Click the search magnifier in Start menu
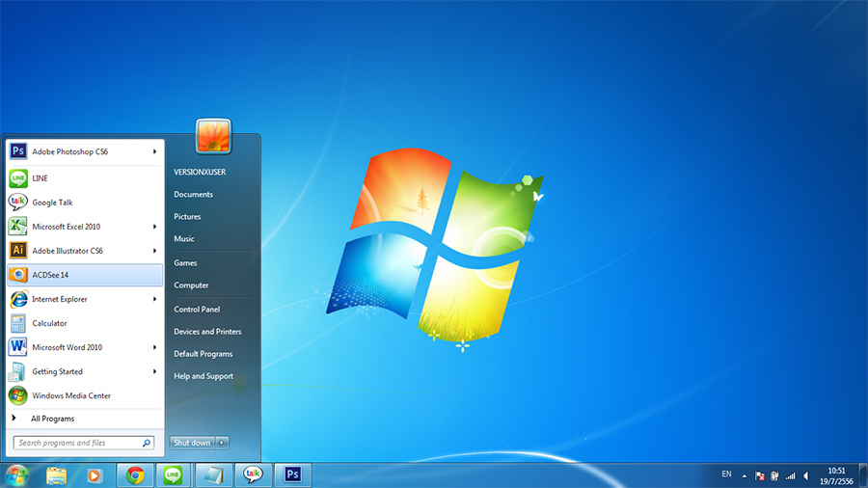868x488 pixels. coord(147,443)
